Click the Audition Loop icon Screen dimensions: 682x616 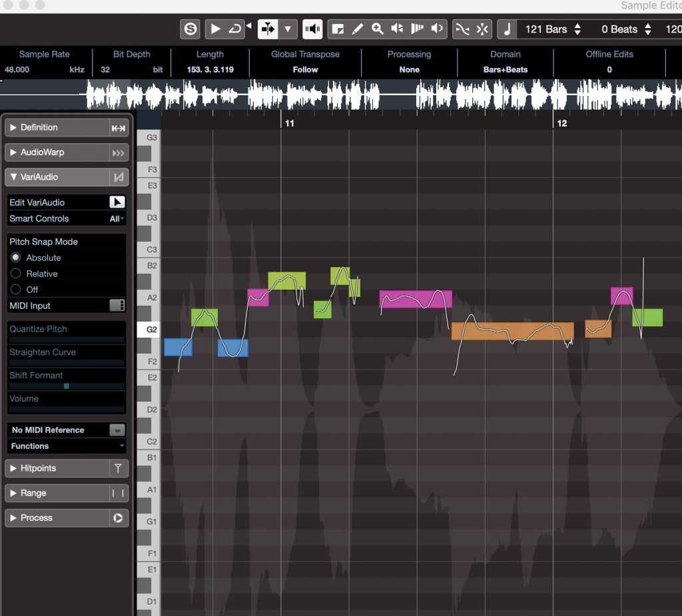tap(234, 29)
